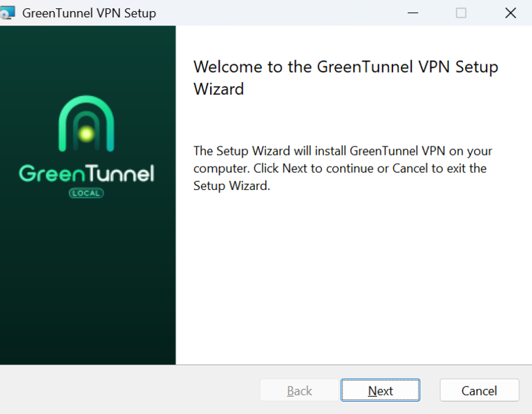The height and width of the screenshot is (414, 532).
Task: Click the LOCAL badge under the logo
Action: click(x=86, y=193)
